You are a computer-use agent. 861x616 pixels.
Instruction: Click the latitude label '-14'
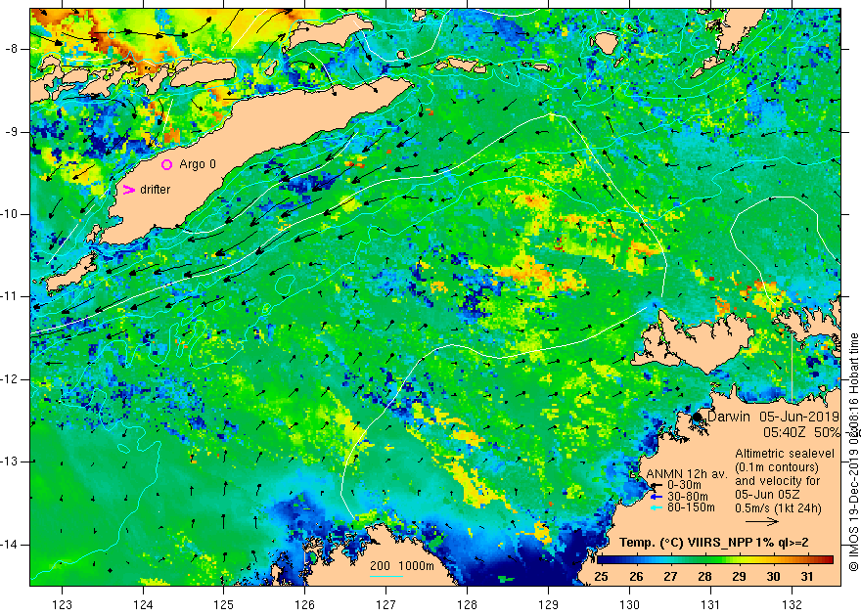[x=10, y=545]
